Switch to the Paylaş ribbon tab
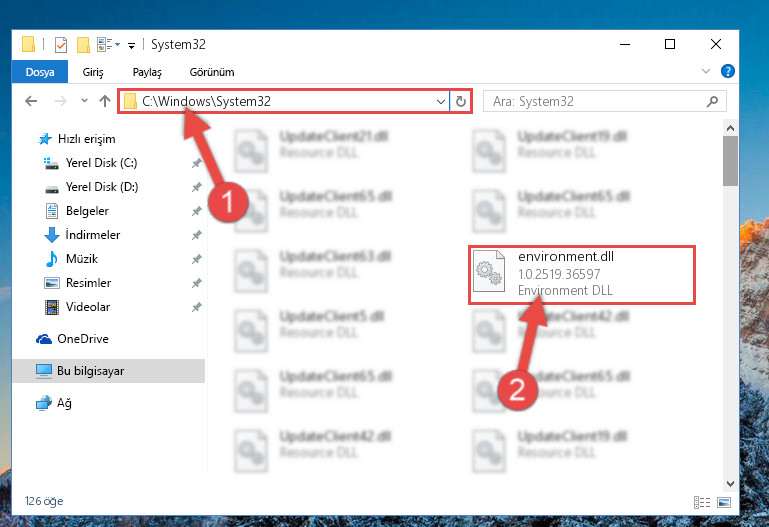 pos(147,72)
